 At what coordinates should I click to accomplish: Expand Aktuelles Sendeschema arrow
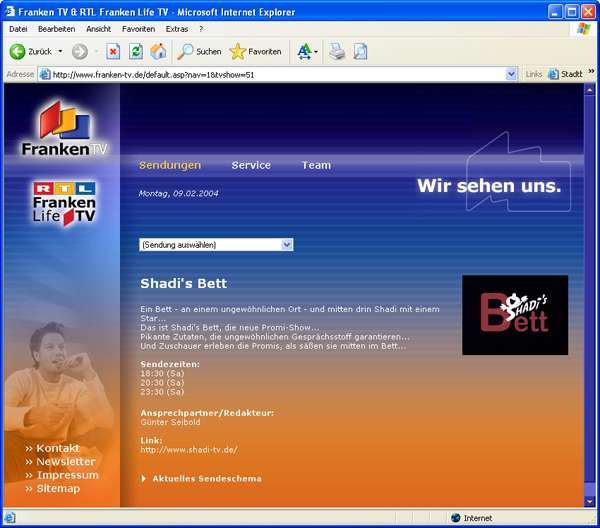[x=143, y=479]
